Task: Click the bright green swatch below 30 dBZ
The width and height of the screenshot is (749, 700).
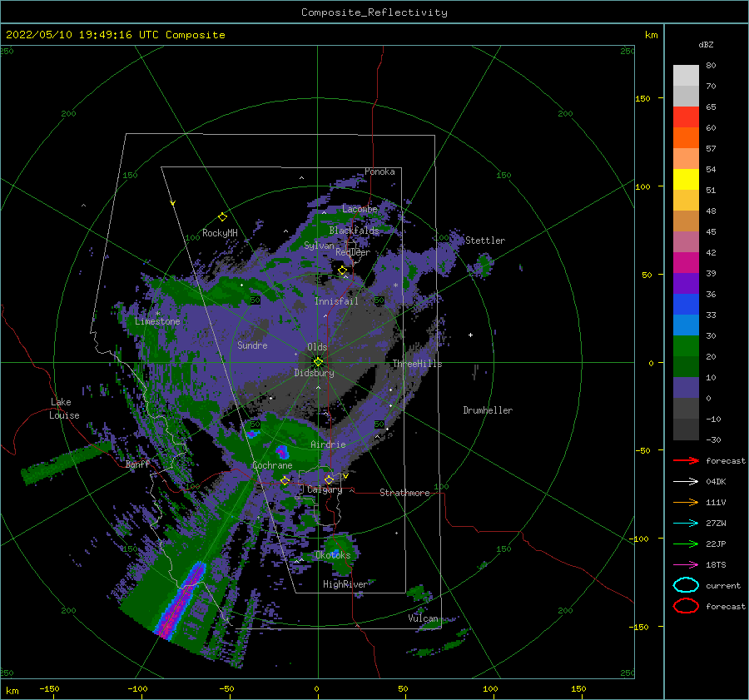Action: click(x=686, y=346)
